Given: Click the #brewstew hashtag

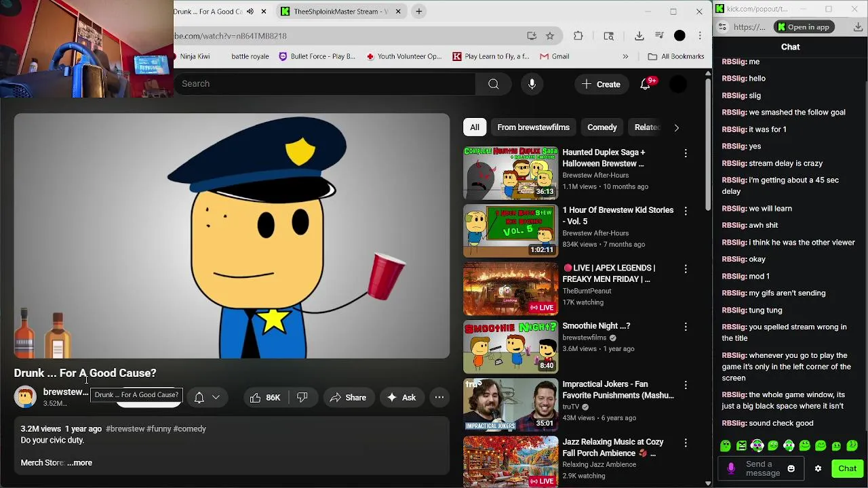Looking at the screenshot, I should pos(125,429).
